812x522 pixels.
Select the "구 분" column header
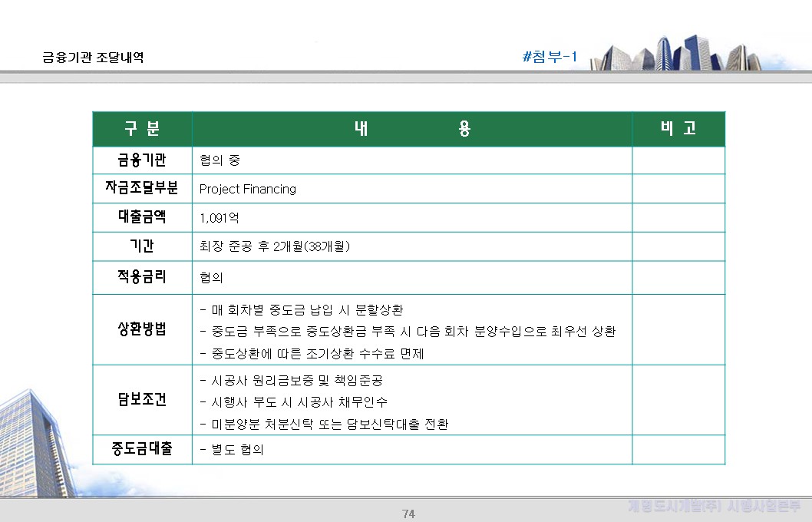pyautogui.click(x=142, y=128)
